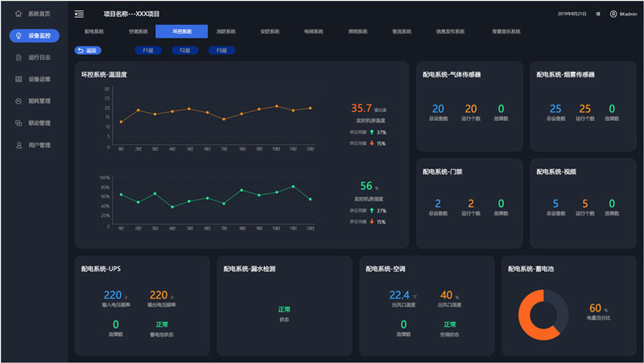
Task: Go to the 安防系统 tab
Action: click(x=270, y=31)
